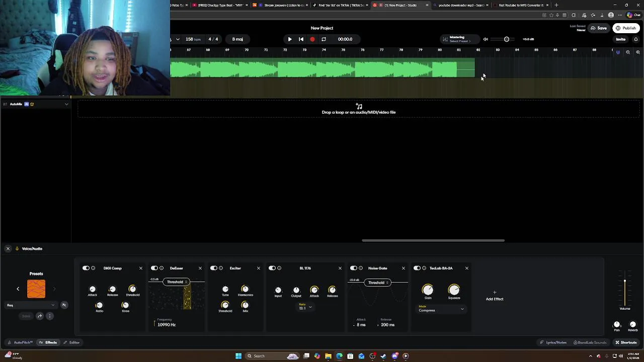The width and height of the screenshot is (644, 362).
Task: Open the BL 1176 Ratio dropdown
Action: coord(306,307)
